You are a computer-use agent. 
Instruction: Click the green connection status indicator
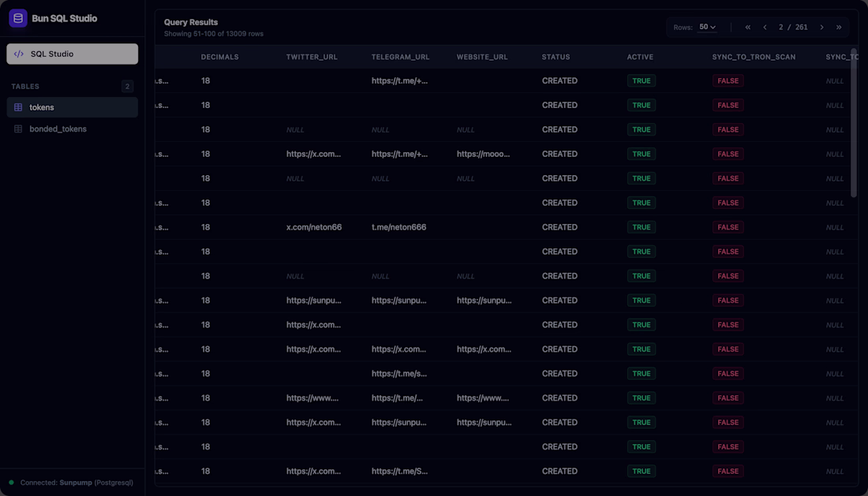point(11,483)
